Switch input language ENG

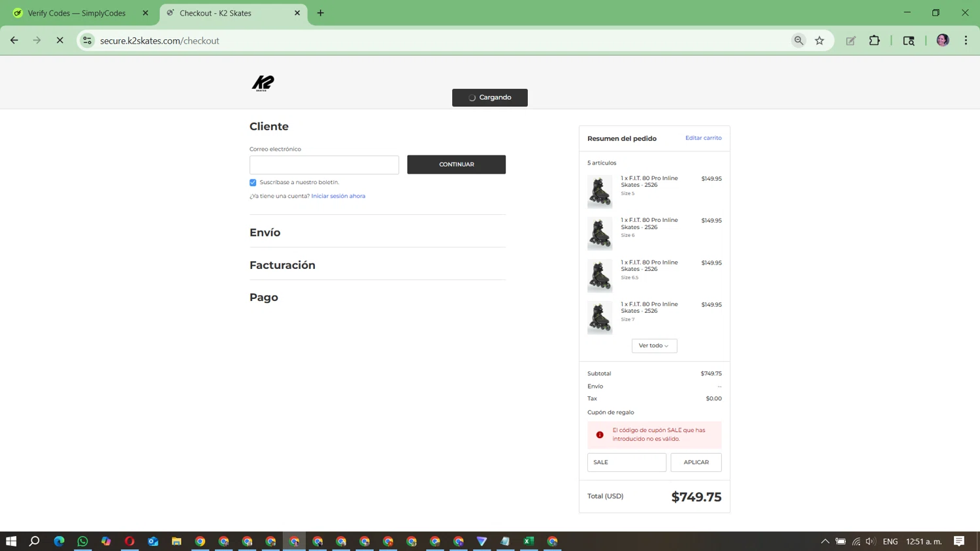pyautogui.click(x=890, y=541)
